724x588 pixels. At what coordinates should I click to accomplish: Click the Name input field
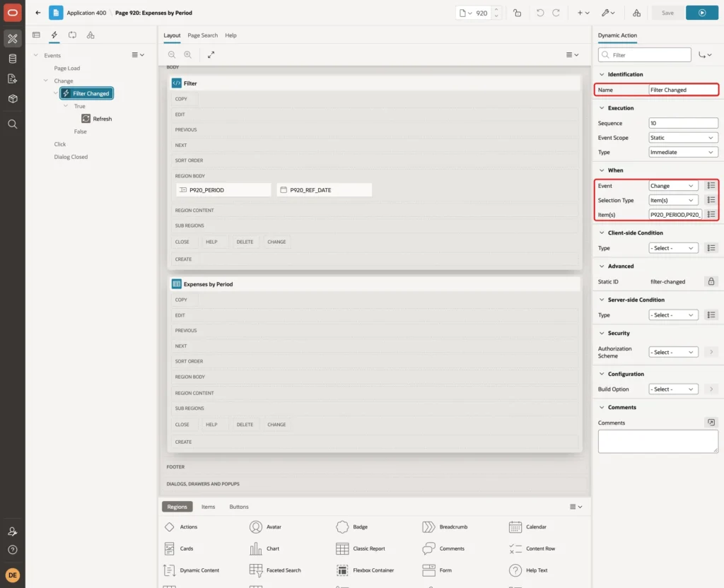(683, 90)
